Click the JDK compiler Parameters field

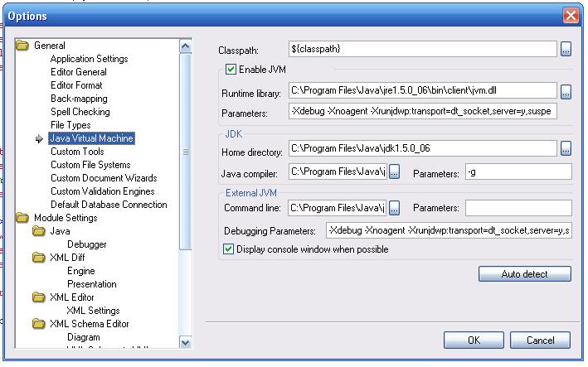pos(518,172)
